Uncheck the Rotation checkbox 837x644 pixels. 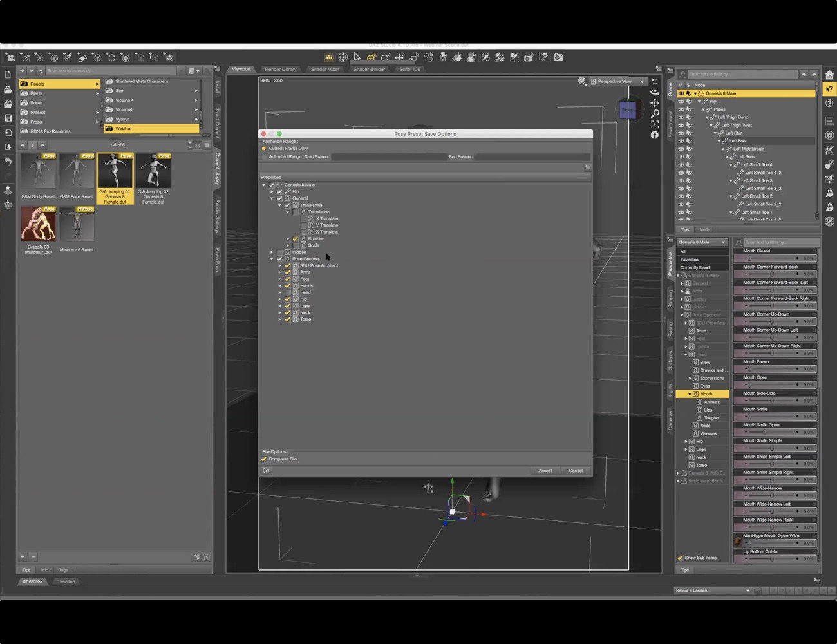click(x=296, y=239)
